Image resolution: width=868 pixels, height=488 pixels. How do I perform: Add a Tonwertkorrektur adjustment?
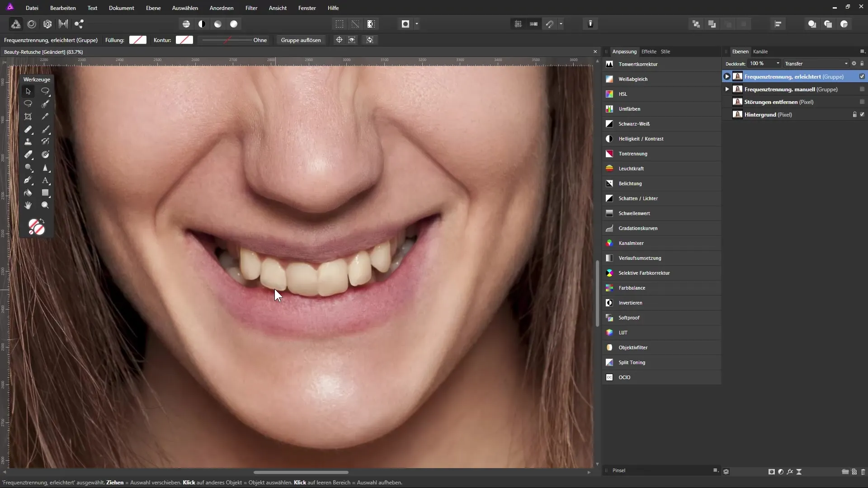pyautogui.click(x=662, y=64)
